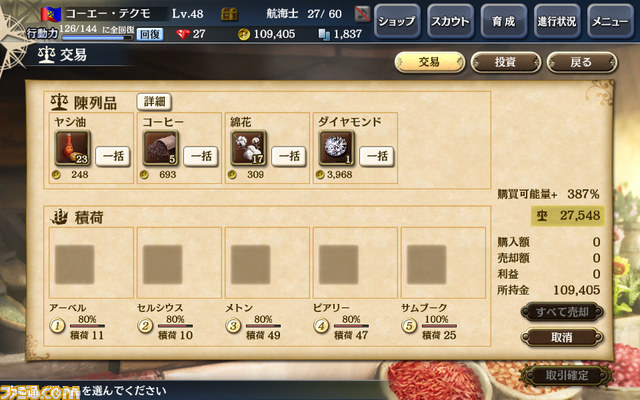The width and height of the screenshot is (640, 400).
Task: Click the 行動力 action points progress bar
Action: pos(97,38)
